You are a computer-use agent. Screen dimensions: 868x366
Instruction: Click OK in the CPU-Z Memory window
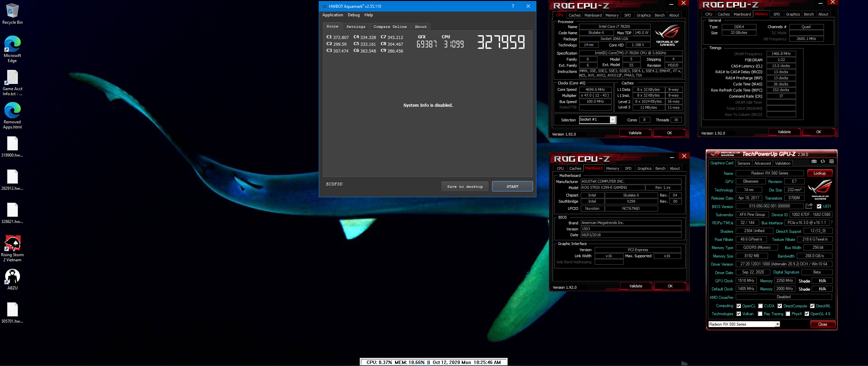tap(818, 132)
